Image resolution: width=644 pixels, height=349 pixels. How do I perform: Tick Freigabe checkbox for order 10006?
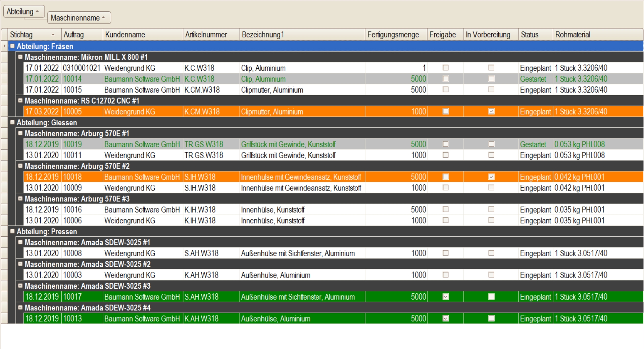point(446,220)
